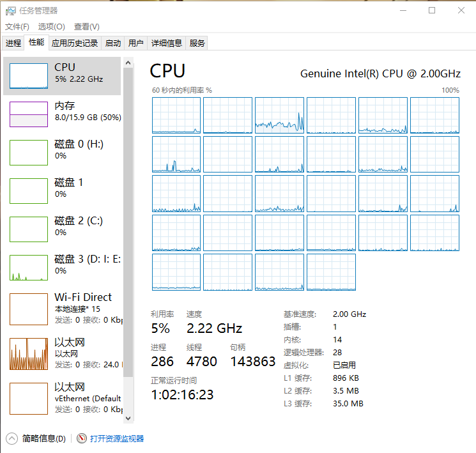The height and width of the screenshot is (453, 476).
Task: Collapse to summary view using arrow icon
Action: 12,438
